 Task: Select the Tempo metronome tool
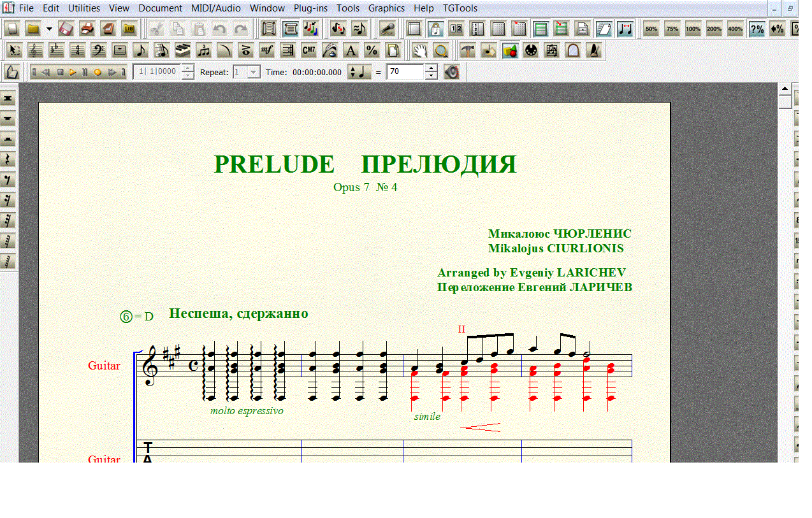click(593, 50)
